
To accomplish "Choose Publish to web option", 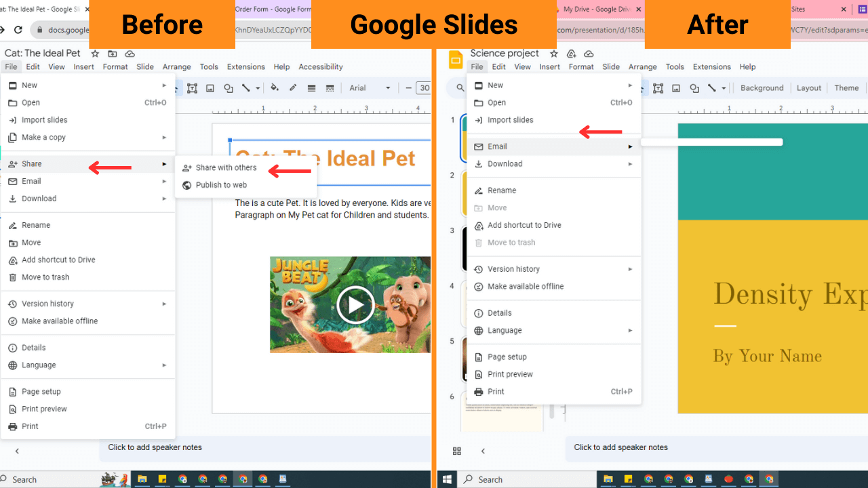I will [x=220, y=184].
